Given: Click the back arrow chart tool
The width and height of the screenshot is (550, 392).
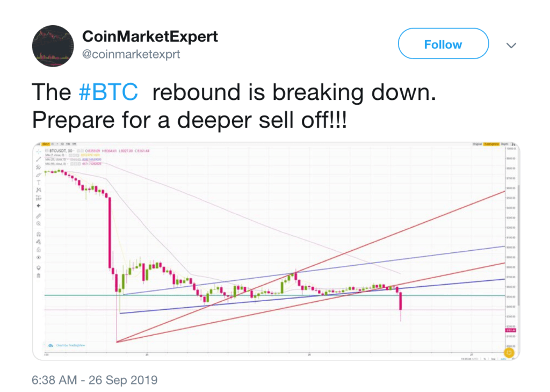Looking at the screenshot, I should (x=39, y=206).
